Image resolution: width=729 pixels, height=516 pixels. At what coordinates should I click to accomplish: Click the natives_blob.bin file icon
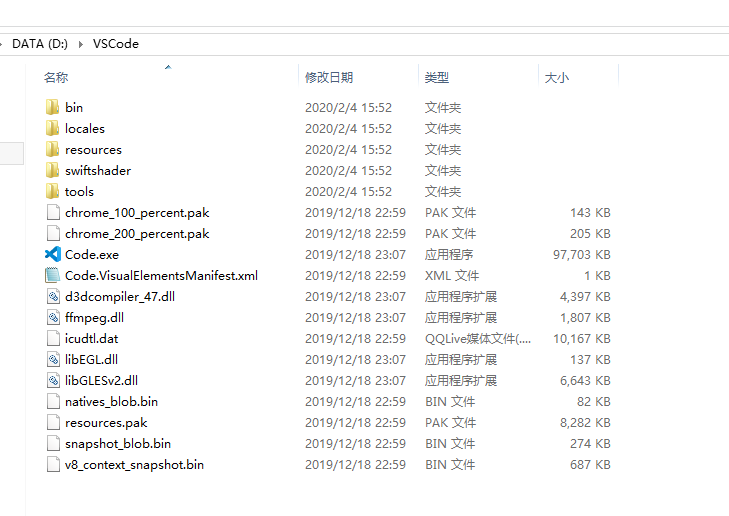point(53,401)
